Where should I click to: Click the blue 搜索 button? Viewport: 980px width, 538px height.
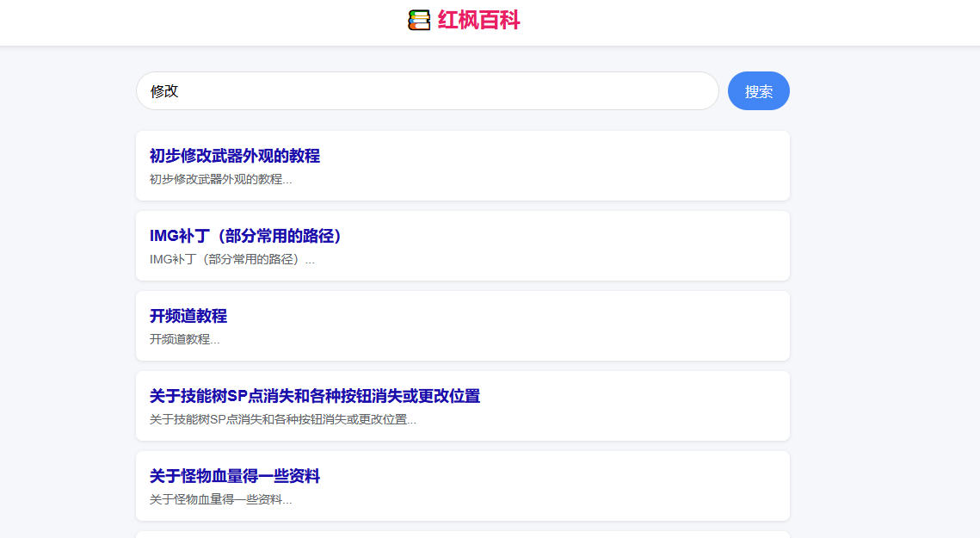tap(759, 90)
